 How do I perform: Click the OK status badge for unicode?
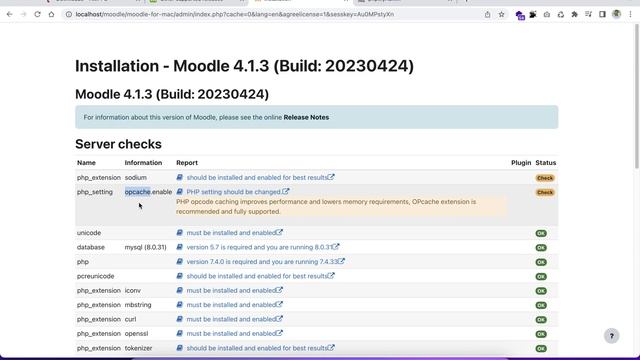point(541,233)
